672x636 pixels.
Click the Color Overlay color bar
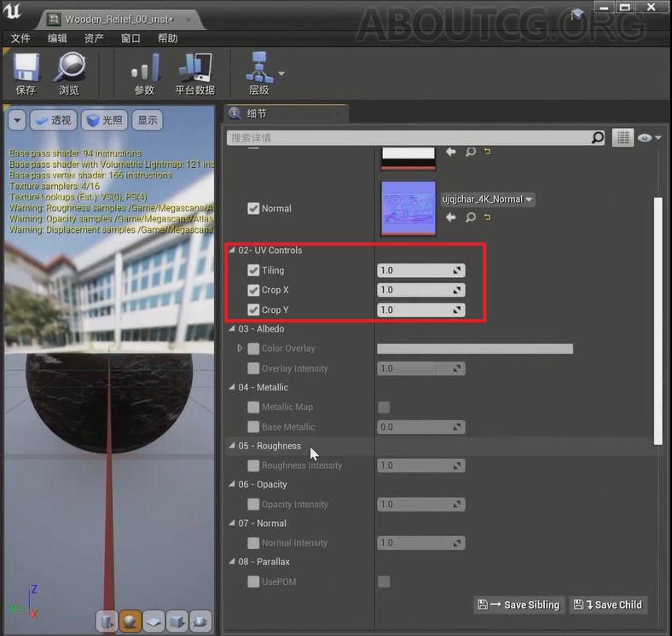click(475, 349)
